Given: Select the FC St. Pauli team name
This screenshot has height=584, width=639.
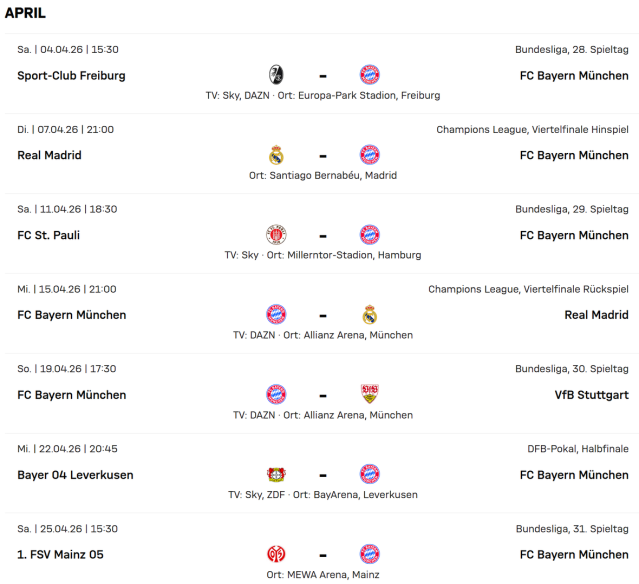Looking at the screenshot, I should point(48,235).
